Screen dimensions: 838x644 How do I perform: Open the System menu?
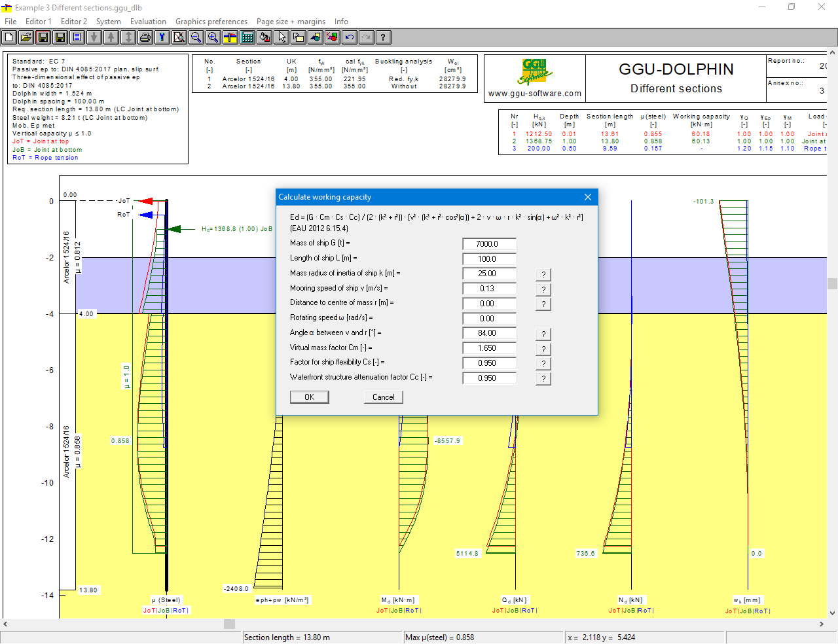pyautogui.click(x=109, y=22)
